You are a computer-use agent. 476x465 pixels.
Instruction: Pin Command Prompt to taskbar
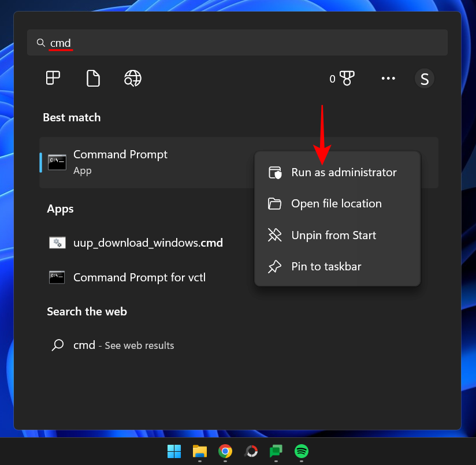tap(326, 266)
